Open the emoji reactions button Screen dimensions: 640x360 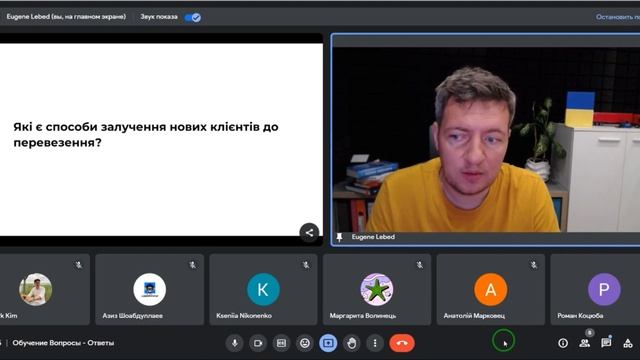304,343
